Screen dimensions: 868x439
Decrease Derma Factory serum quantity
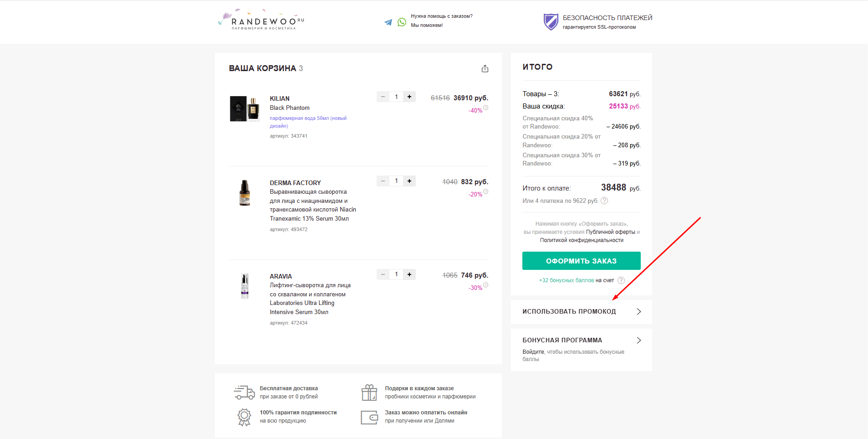coord(383,181)
